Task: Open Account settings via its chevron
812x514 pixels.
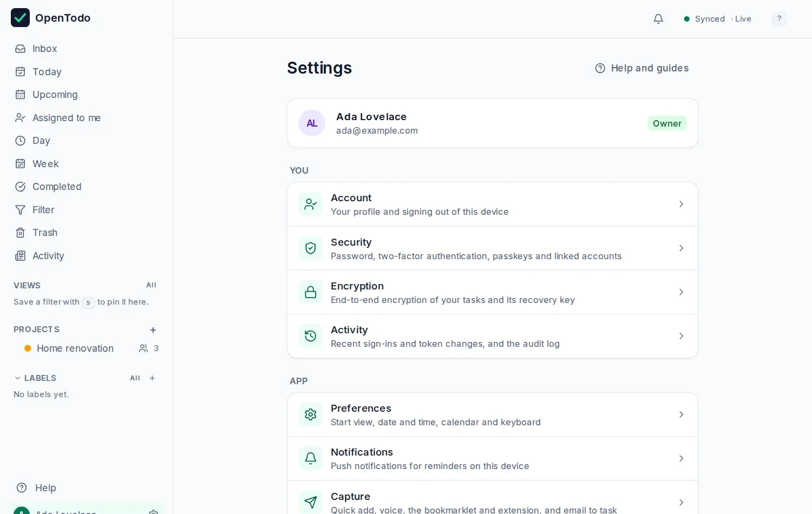Action: (x=681, y=204)
